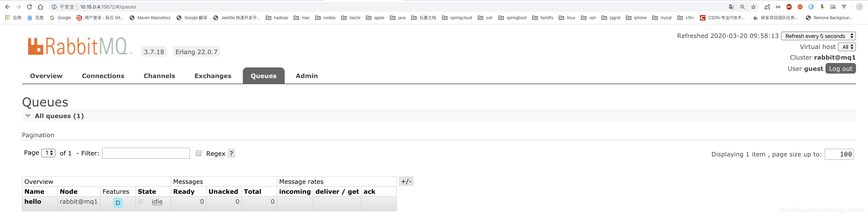Bookmark page with the star icon
This screenshot has width=868, height=216.
[x=753, y=7]
